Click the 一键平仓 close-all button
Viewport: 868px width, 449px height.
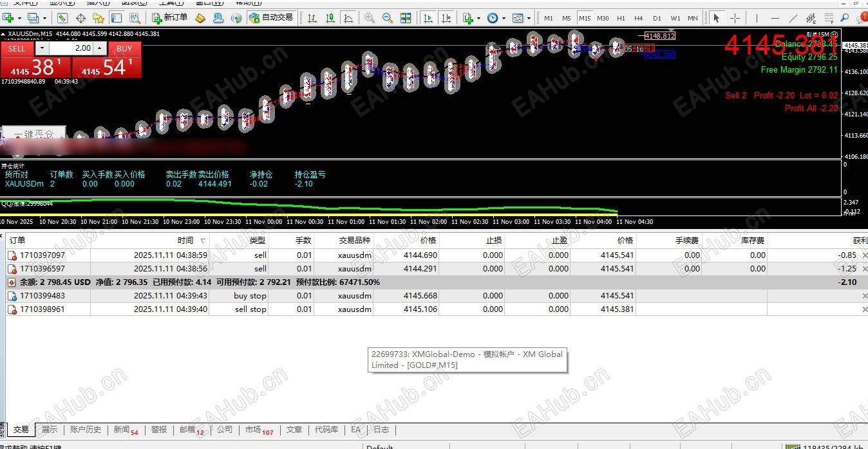coord(33,134)
